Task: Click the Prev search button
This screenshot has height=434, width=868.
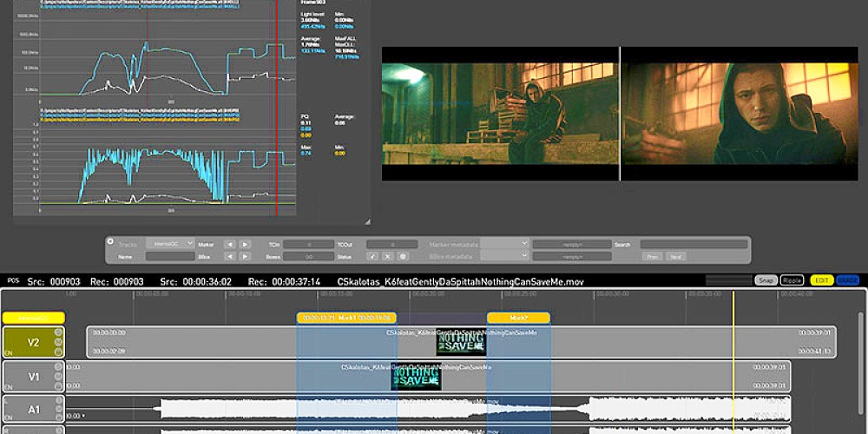Action: 652,256
